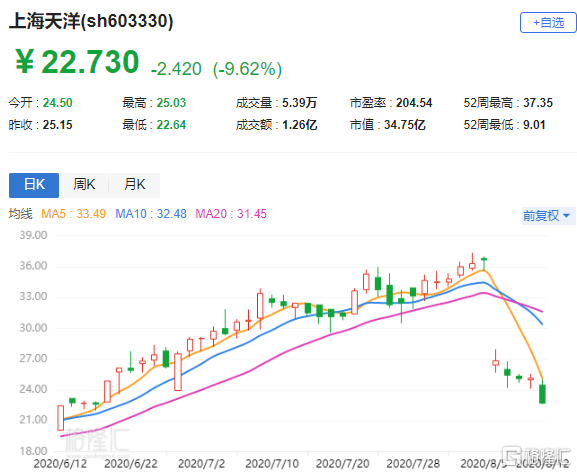Click the 2020/6/12 date axis label
577x473 pixels.
[x=60, y=464]
